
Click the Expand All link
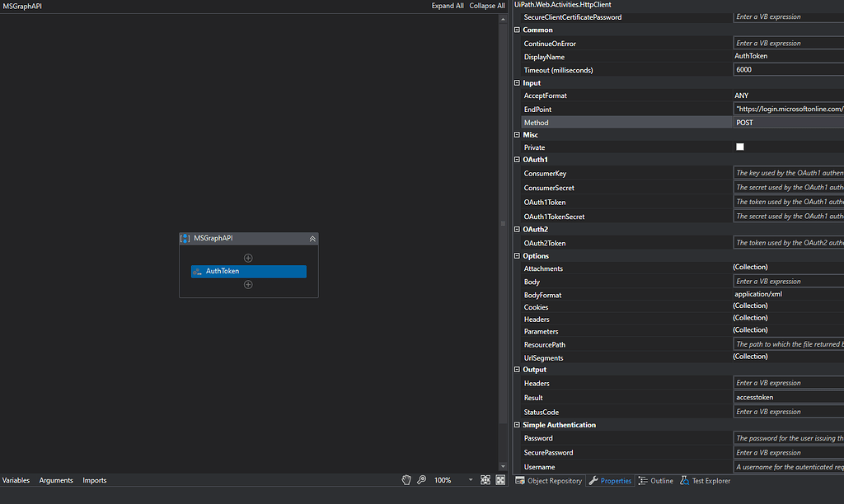tap(447, 5)
